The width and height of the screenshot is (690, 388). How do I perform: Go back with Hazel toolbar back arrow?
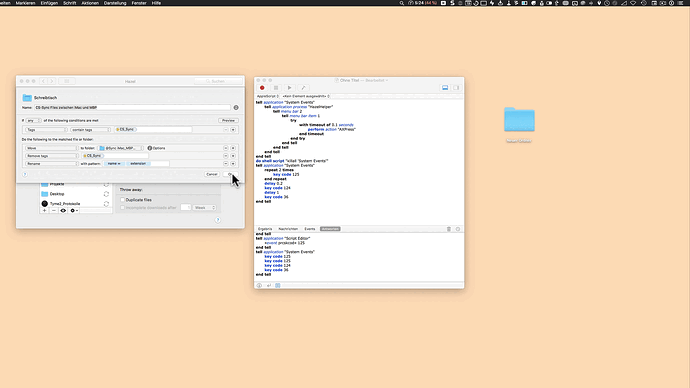[43, 81]
